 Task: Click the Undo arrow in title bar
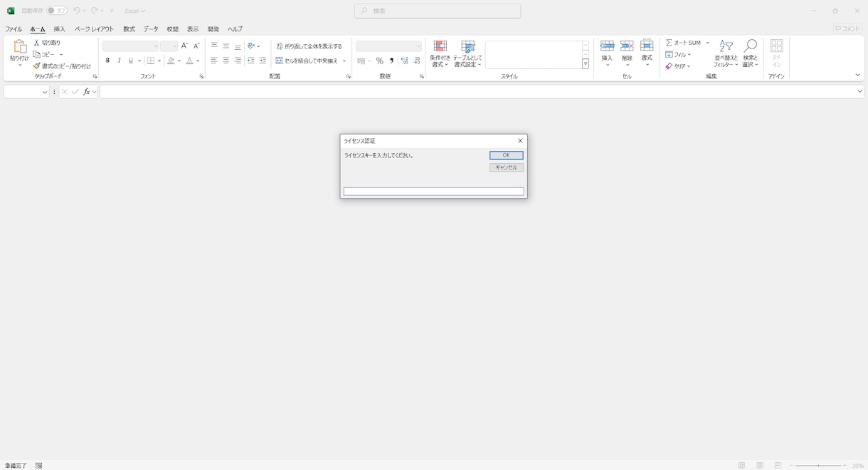pyautogui.click(x=76, y=11)
